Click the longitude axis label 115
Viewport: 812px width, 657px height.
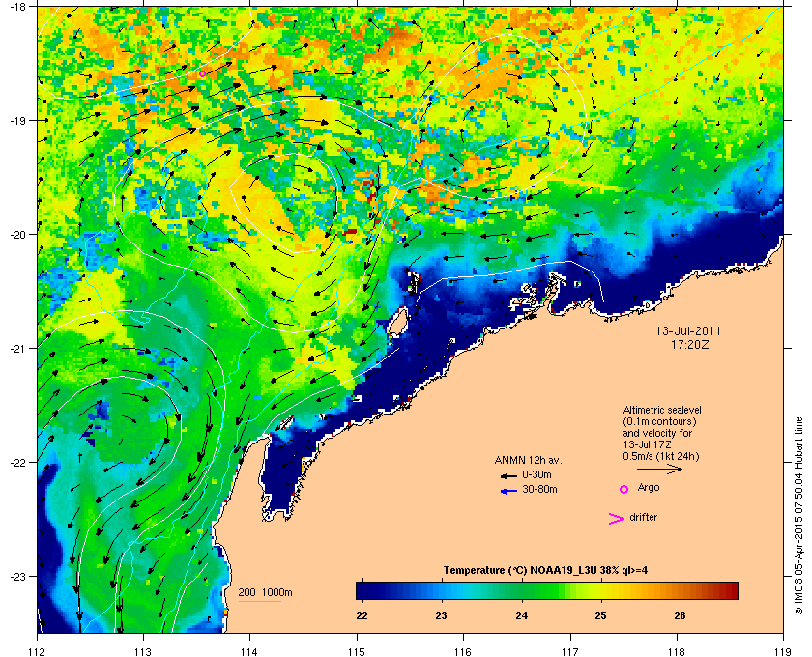click(357, 652)
